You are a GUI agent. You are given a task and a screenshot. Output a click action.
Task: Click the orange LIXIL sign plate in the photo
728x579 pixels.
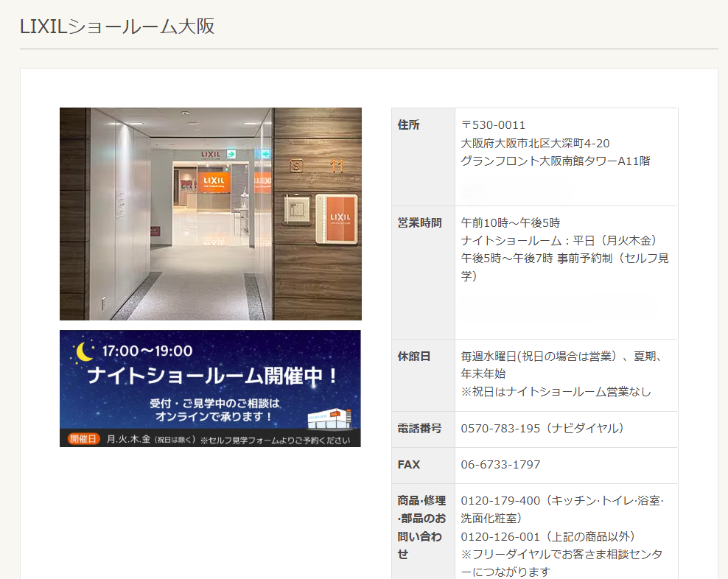tap(337, 218)
